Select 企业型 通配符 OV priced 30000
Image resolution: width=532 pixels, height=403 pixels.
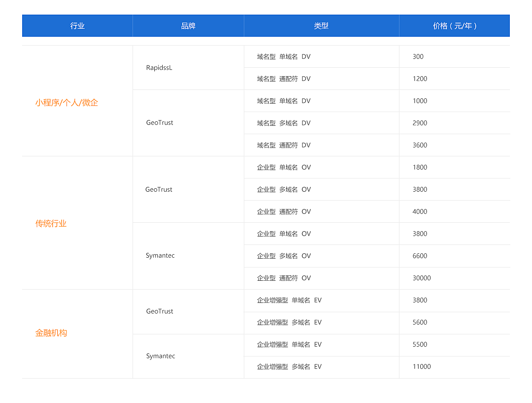(x=284, y=278)
